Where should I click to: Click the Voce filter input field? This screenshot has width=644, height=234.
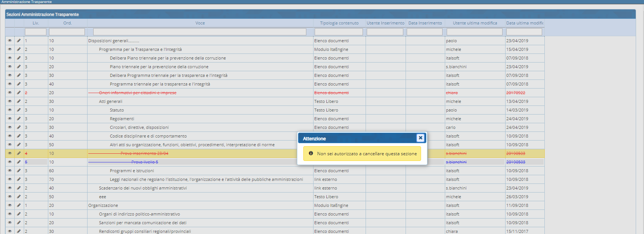click(200, 32)
